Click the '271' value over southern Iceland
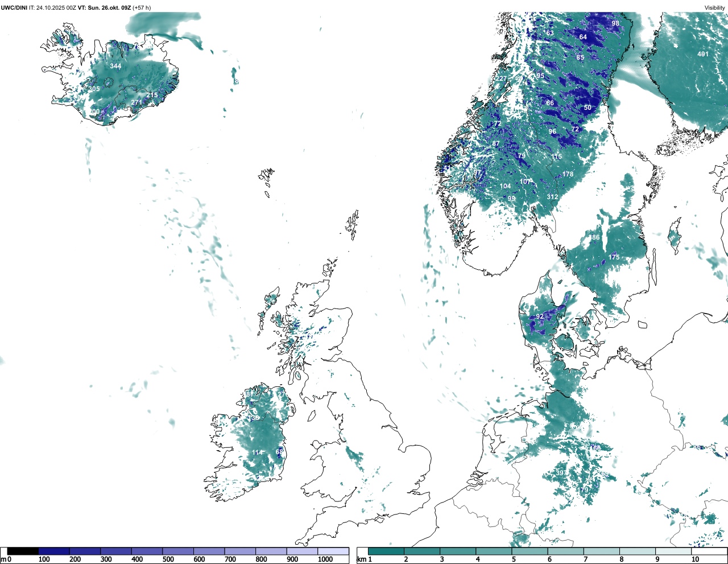Screen dimensions: 728x564 [x=136, y=103]
